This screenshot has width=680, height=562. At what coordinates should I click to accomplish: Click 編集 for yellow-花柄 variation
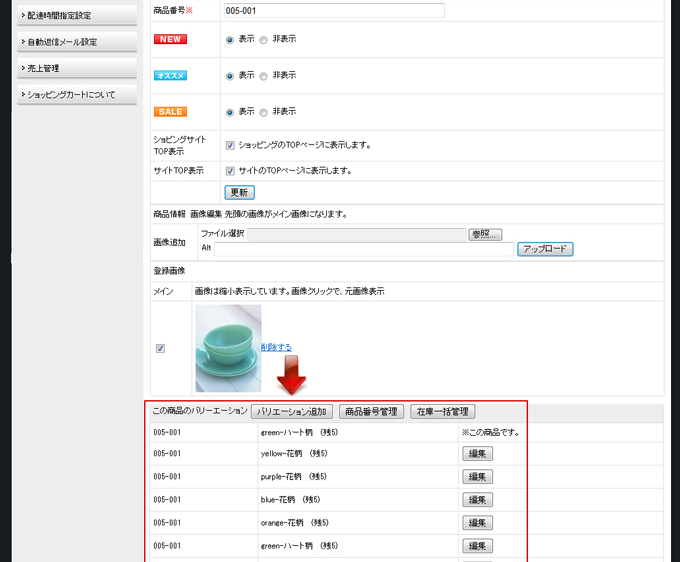(x=478, y=454)
